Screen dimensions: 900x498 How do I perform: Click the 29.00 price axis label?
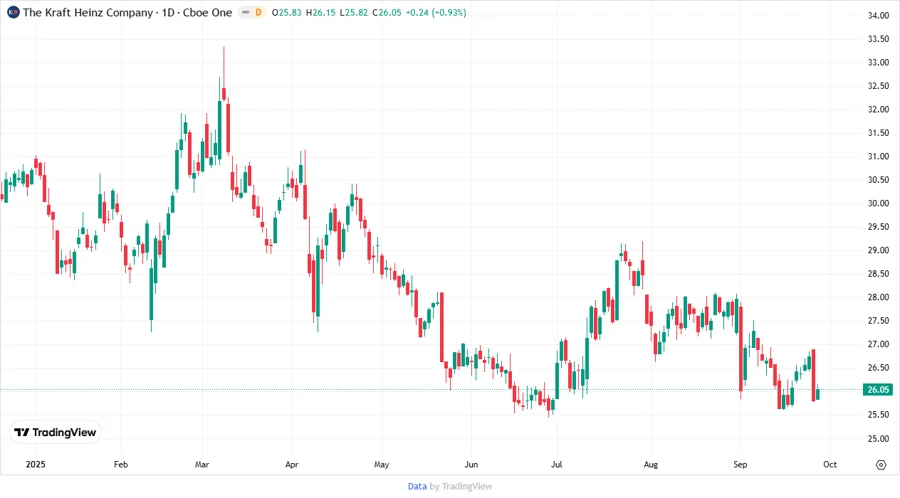(x=878, y=251)
